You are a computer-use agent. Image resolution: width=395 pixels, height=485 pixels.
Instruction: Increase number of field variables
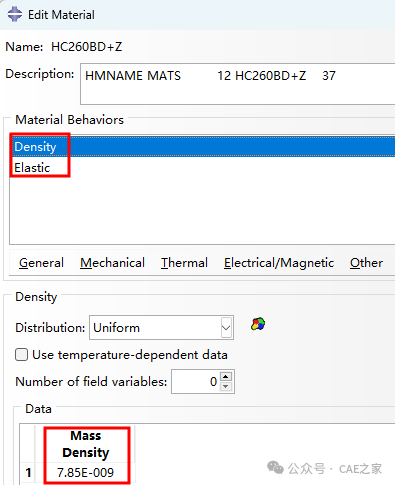226,377
